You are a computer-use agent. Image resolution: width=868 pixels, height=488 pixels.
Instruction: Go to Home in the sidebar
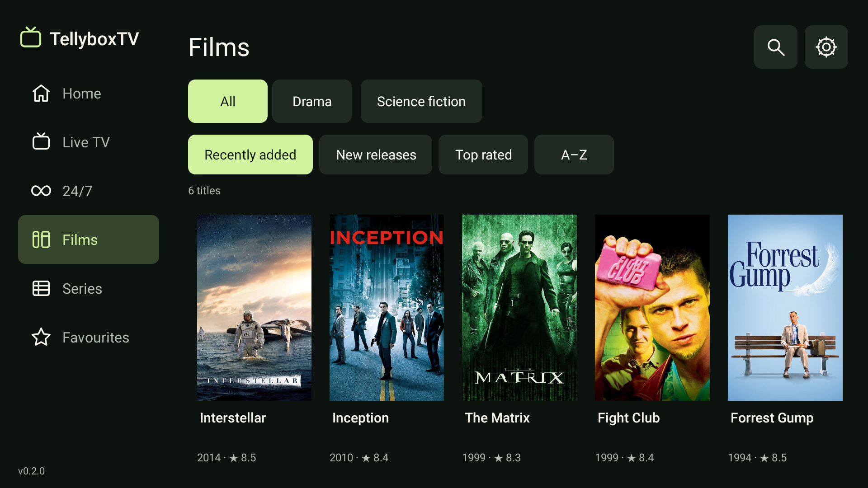89,94
